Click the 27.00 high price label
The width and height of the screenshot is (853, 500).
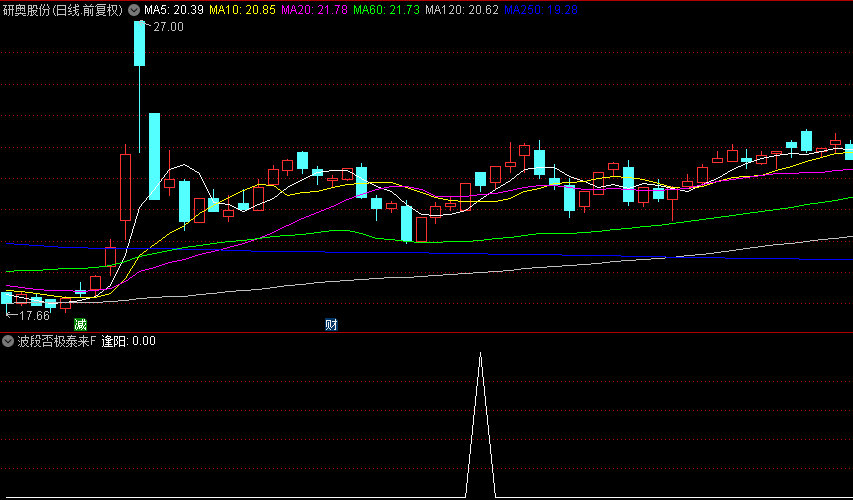coord(168,27)
